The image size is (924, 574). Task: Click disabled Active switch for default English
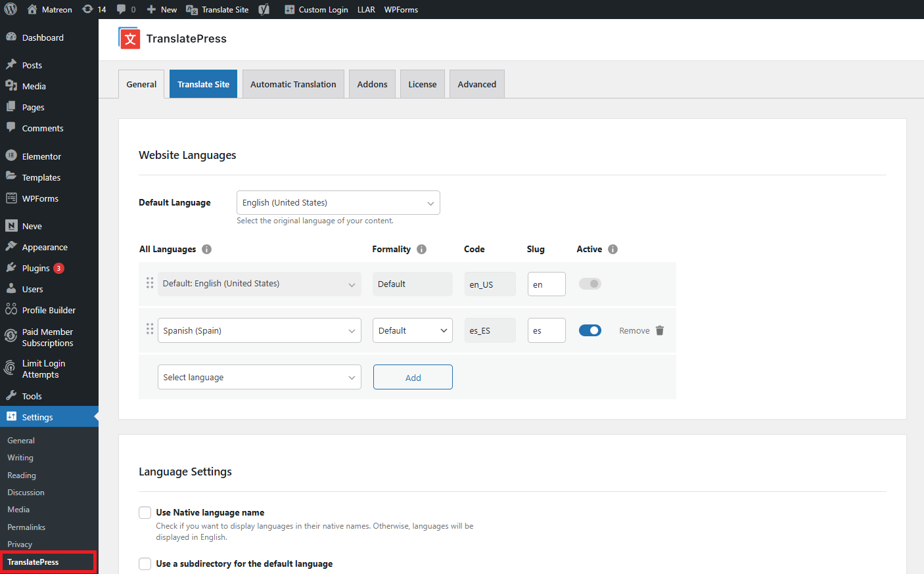point(590,284)
